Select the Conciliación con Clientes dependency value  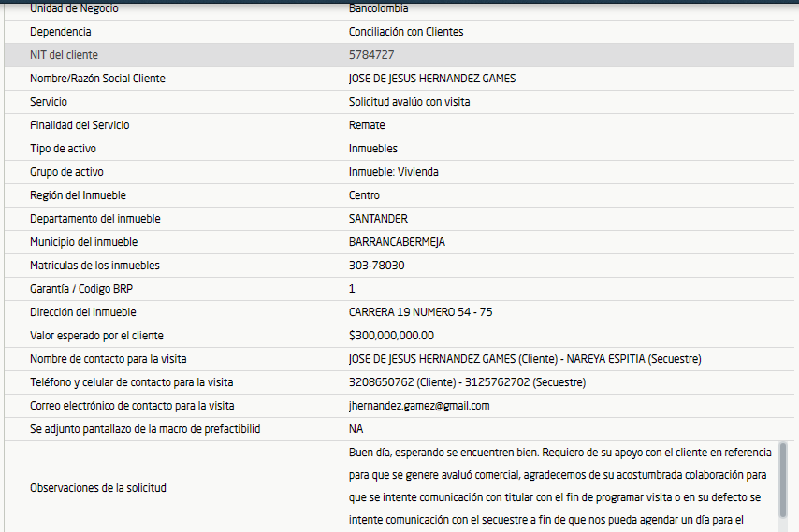tap(406, 32)
